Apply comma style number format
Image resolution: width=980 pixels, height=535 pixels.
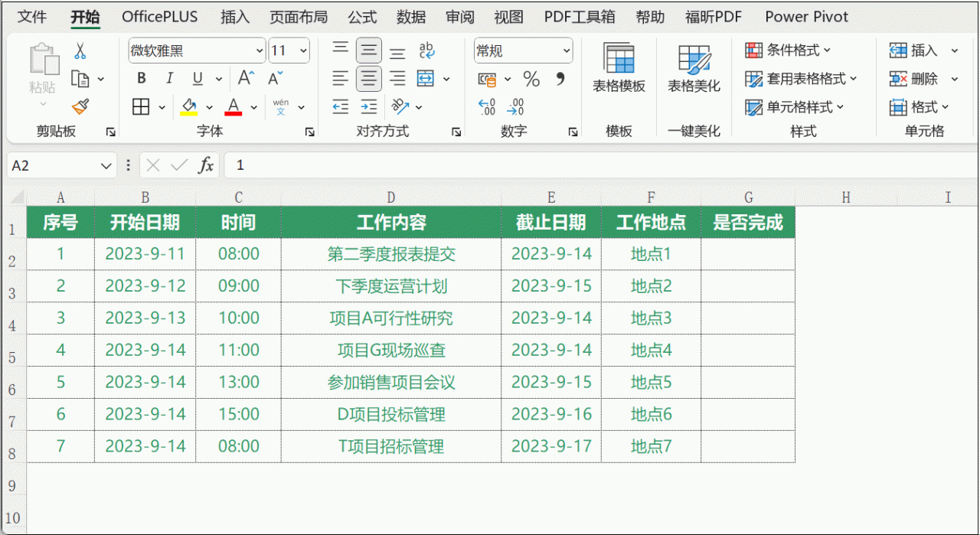point(560,79)
